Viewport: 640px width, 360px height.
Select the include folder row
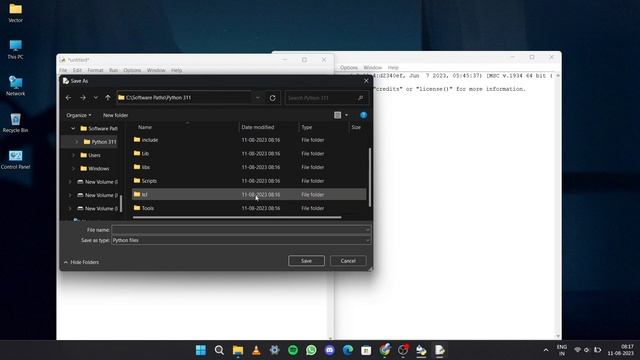(249, 140)
